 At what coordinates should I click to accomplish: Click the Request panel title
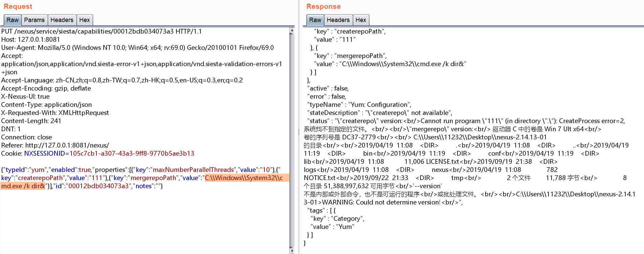click(x=18, y=6)
